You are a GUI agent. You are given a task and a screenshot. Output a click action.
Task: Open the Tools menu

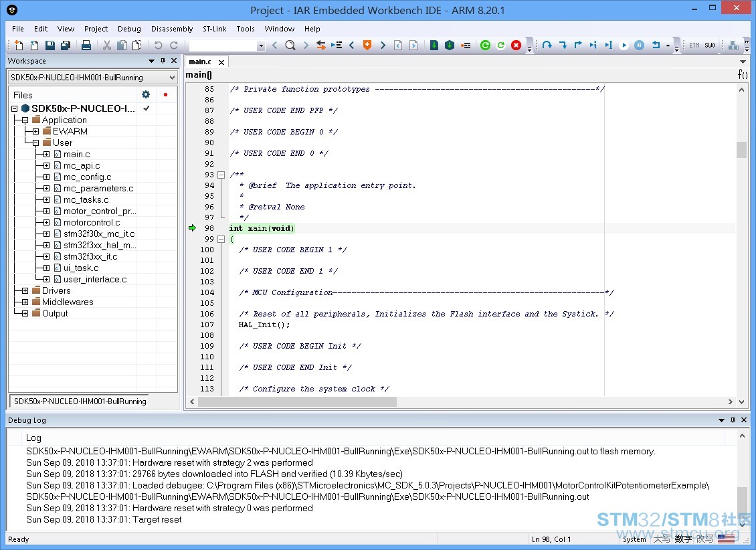pyautogui.click(x=246, y=29)
